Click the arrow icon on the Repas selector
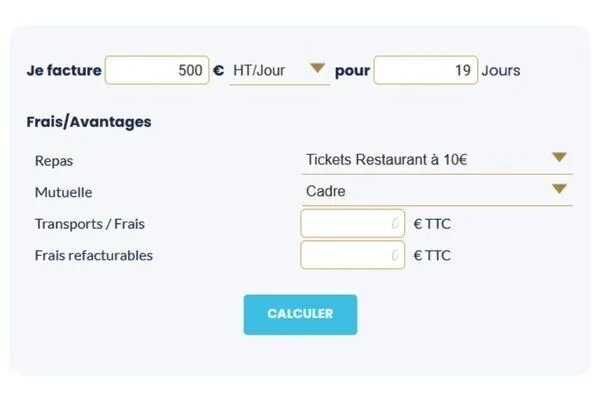This screenshot has width=600, height=400. pos(559,158)
